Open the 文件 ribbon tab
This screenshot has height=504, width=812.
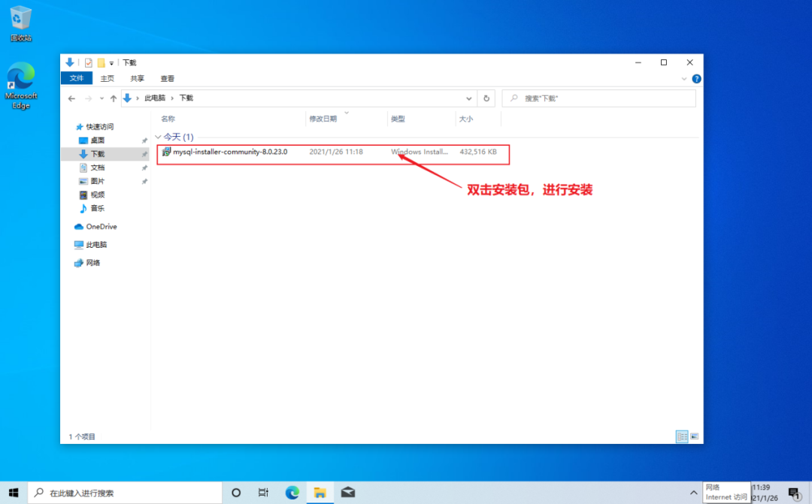tap(77, 78)
